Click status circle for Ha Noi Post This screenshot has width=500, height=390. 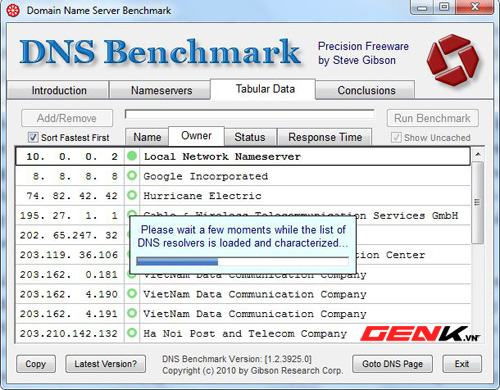click(132, 333)
